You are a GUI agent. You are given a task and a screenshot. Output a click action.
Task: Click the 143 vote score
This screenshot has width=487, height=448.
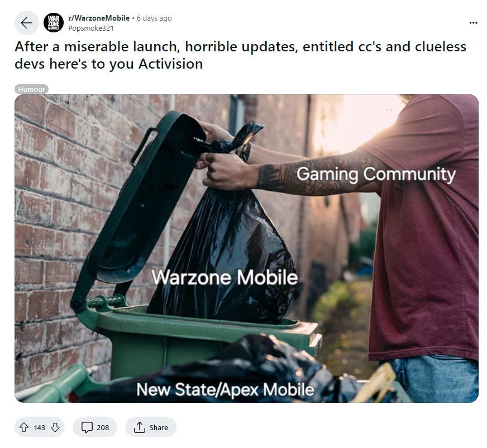pos(40,427)
